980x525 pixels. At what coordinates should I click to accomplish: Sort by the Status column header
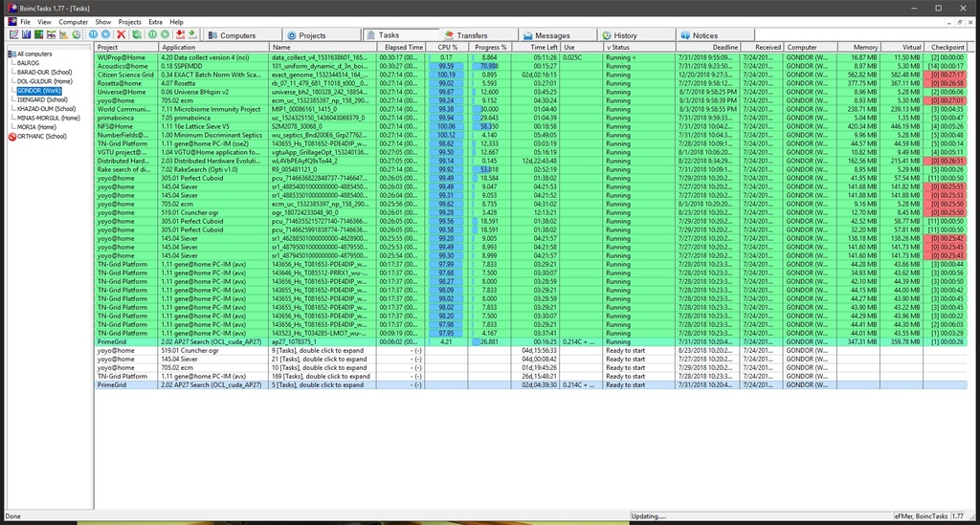tap(639, 48)
